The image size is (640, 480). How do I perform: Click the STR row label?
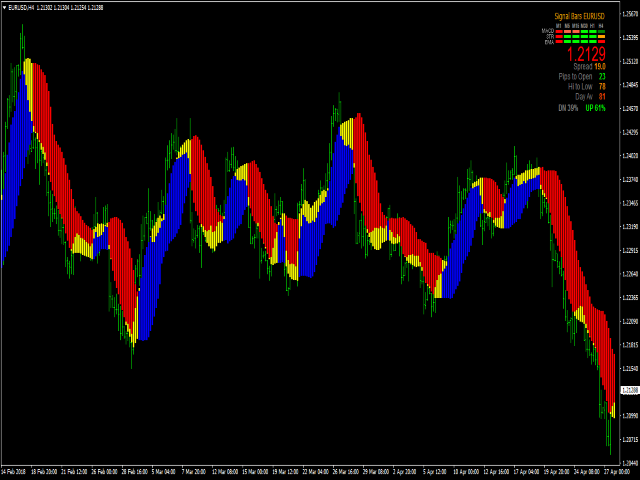tap(550, 36)
